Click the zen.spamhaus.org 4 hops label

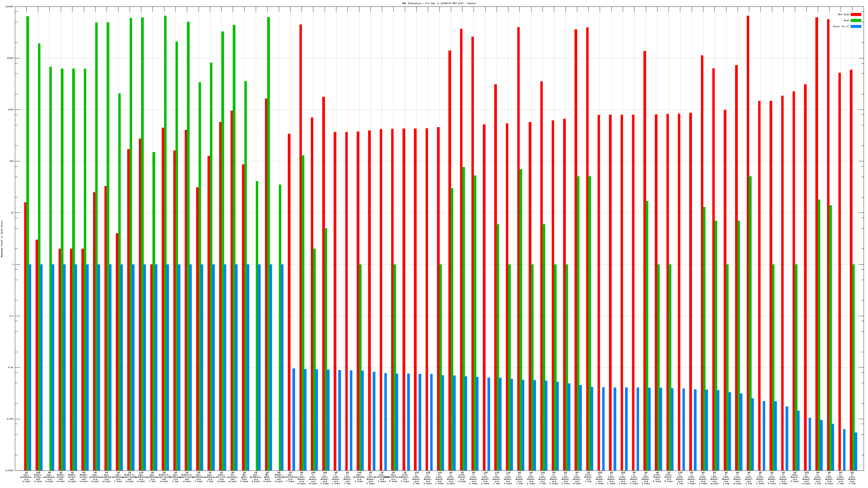256,477
